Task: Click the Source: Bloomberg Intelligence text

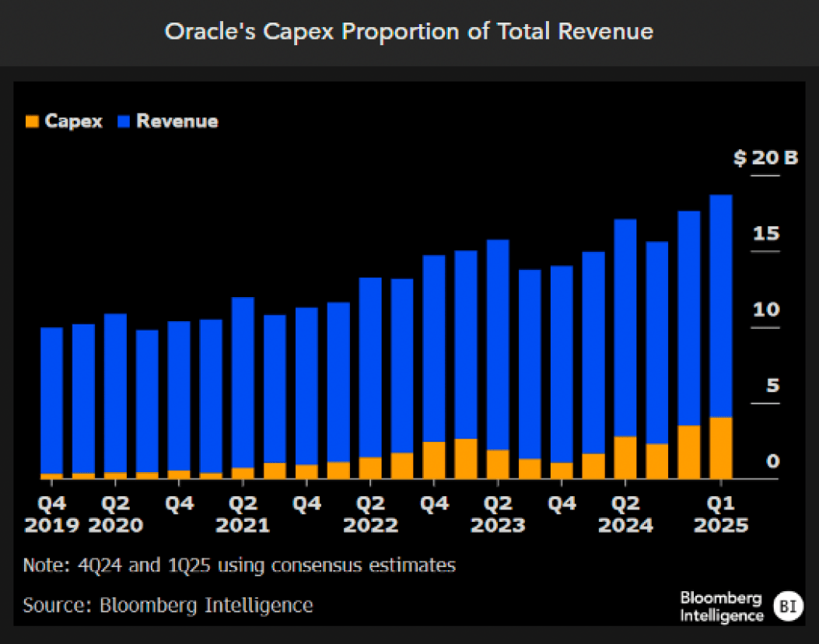Action: pos(168,605)
